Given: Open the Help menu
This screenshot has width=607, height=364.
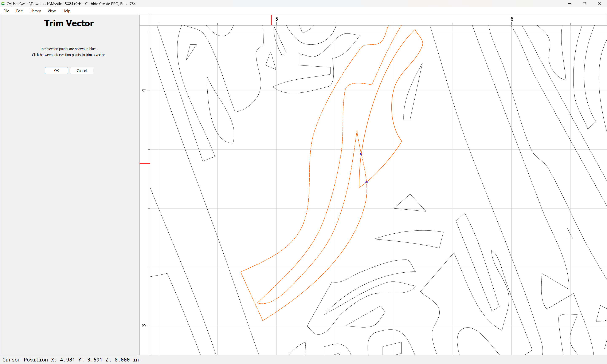Looking at the screenshot, I should pyautogui.click(x=66, y=11).
